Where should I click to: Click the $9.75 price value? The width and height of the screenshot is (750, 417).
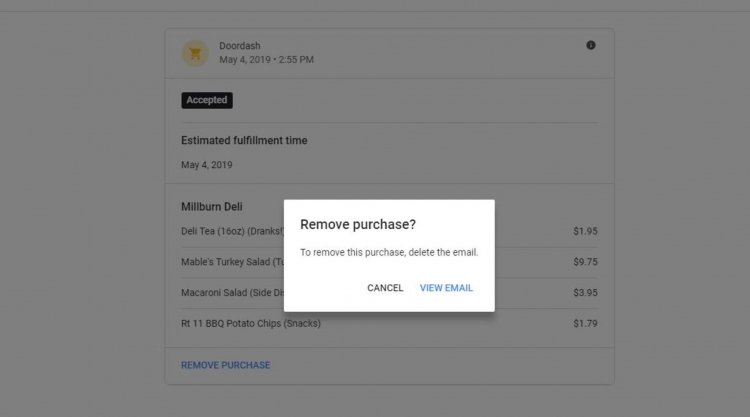585,262
